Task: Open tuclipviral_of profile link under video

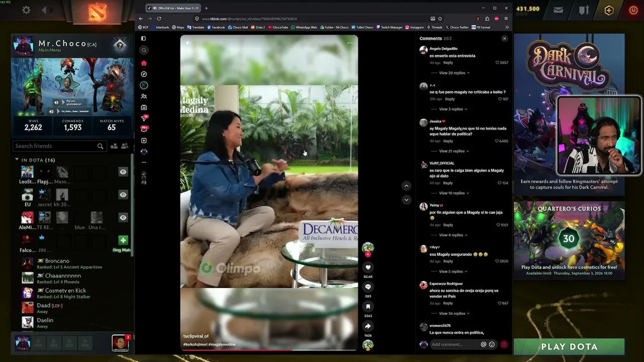Action: pyautogui.click(x=196, y=336)
